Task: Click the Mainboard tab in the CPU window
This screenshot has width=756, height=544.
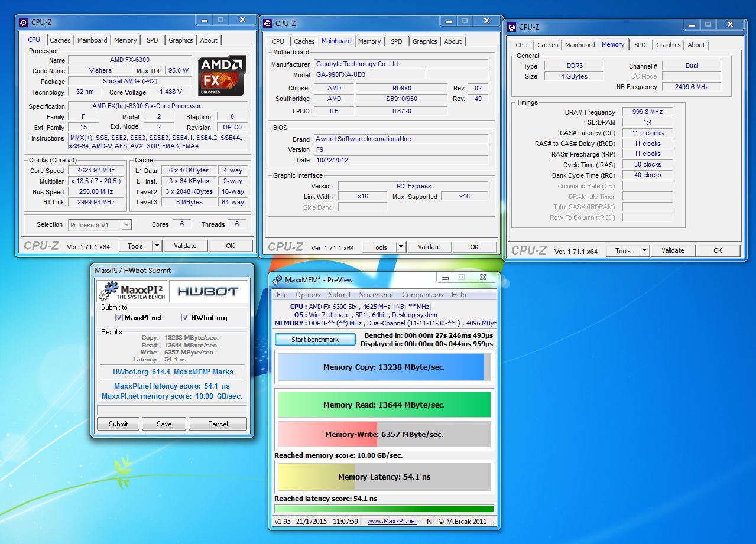Action: coord(92,40)
